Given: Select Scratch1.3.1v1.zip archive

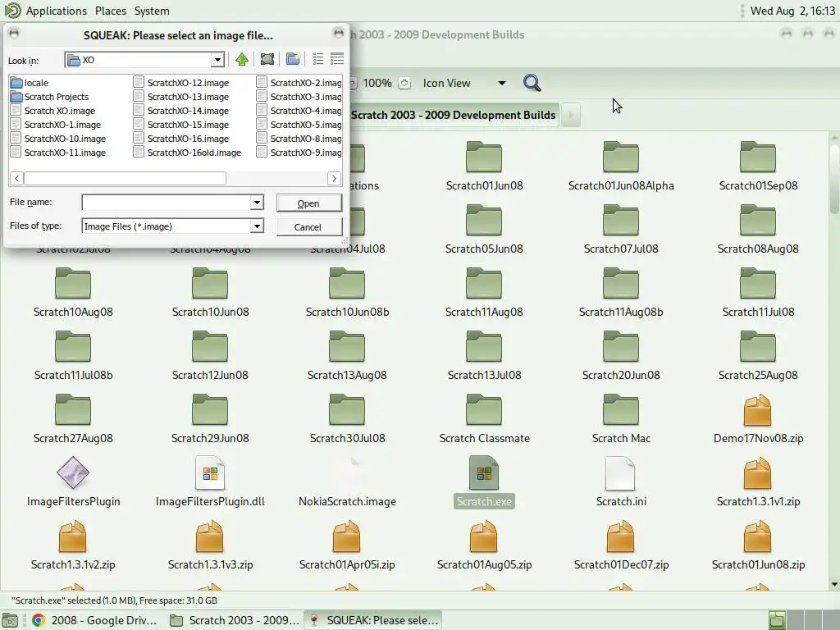Looking at the screenshot, I should (x=758, y=482).
